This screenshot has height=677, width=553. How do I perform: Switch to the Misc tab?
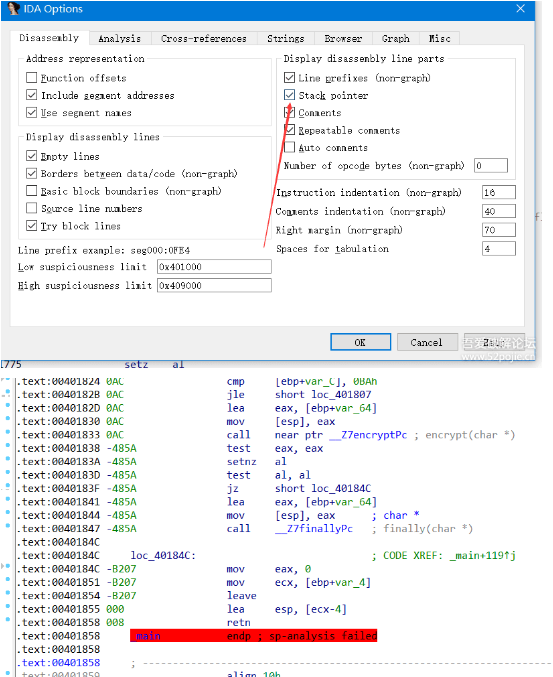click(x=439, y=38)
